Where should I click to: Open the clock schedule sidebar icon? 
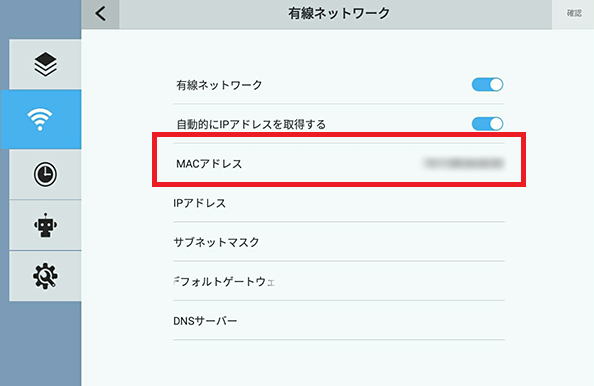(45, 175)
